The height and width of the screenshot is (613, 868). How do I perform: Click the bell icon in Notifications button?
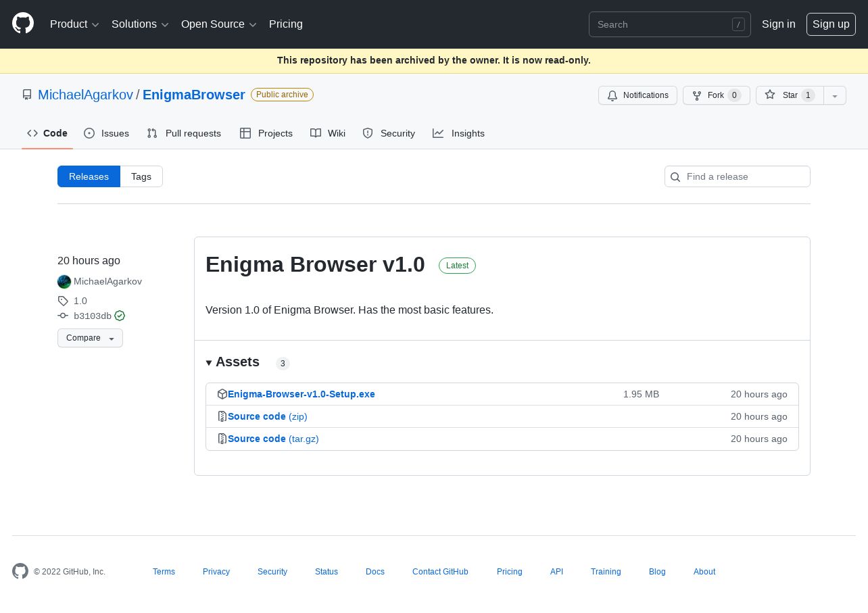[x=612, y=95]
